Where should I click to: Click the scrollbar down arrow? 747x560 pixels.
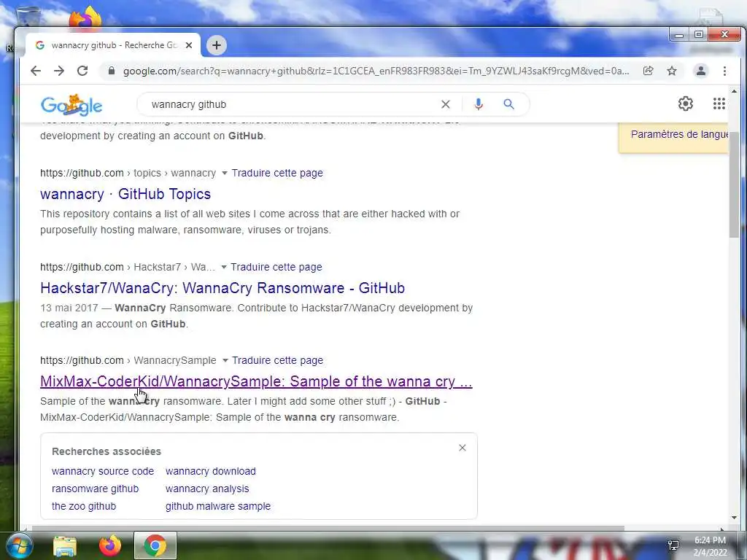point(734,518)
